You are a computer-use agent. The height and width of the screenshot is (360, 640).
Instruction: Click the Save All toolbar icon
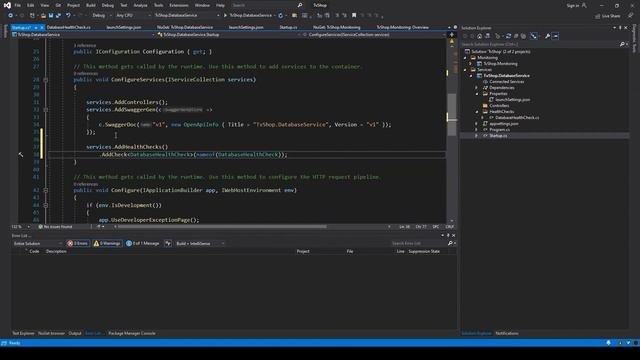tap(58, 16)
